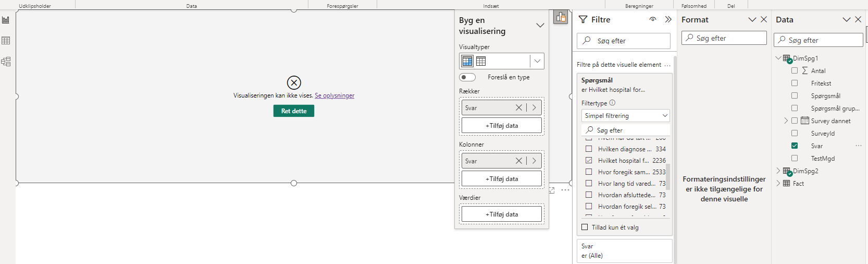Open more options for visual-level filters
The width and height of the screenshot is (868, 264).
point(667,65)
